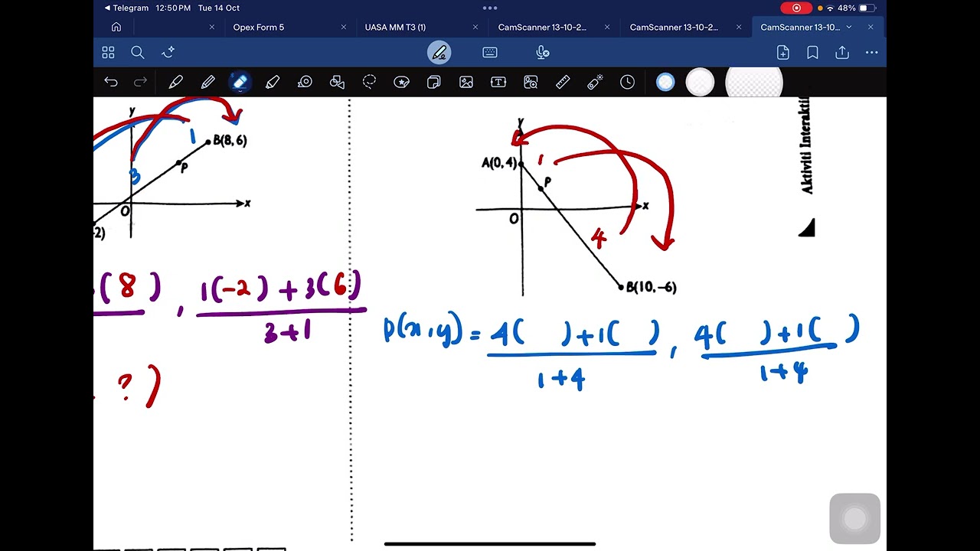Select the lasso selection tool

[x=369, y=82]
